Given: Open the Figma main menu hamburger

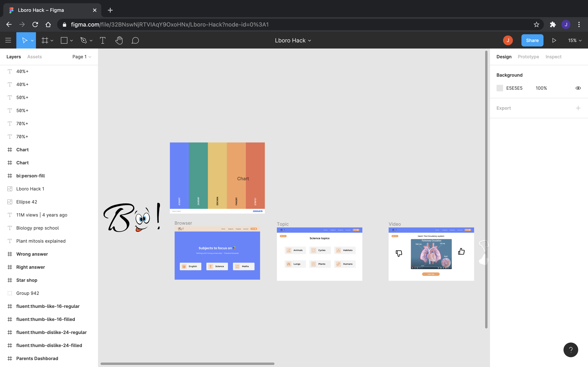Looking at the screenshot, I should (8, 40).
